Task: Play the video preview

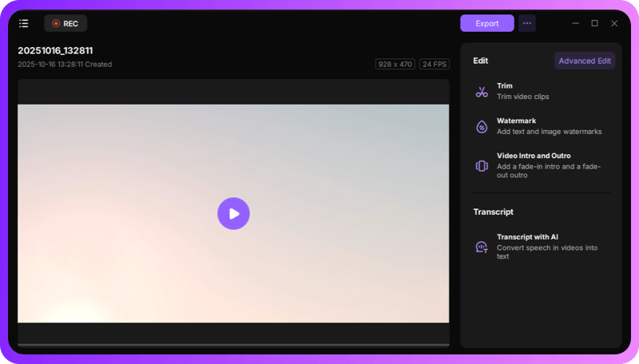Action: click(x=233, y=214)
